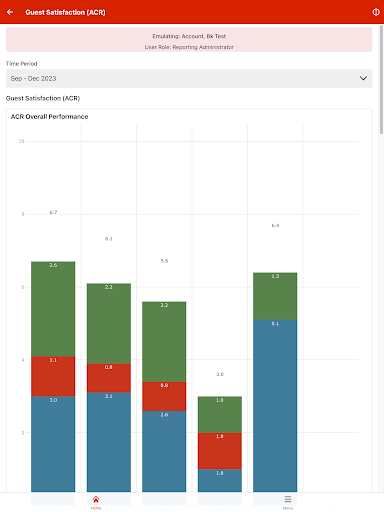Click the blue 3.1 segment of second bar
384x512 pixels.
(109, 442)
